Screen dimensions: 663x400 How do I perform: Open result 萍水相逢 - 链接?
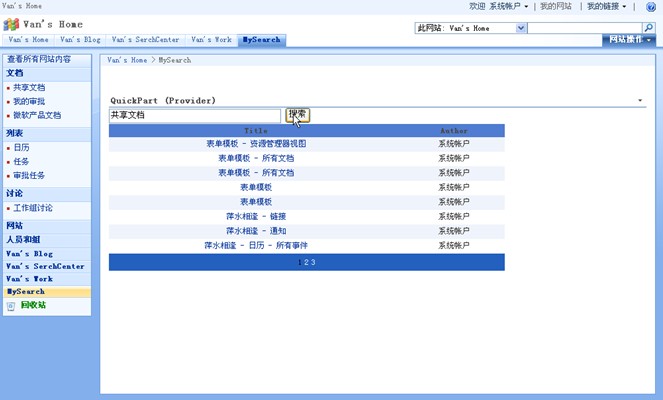click(256, 216)
